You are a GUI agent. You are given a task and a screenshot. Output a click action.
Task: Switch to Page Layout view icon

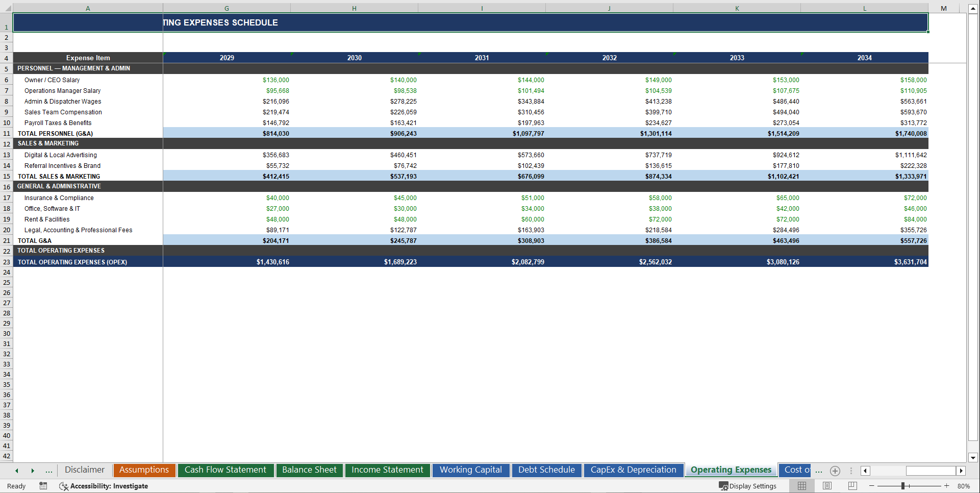(826, 486)
